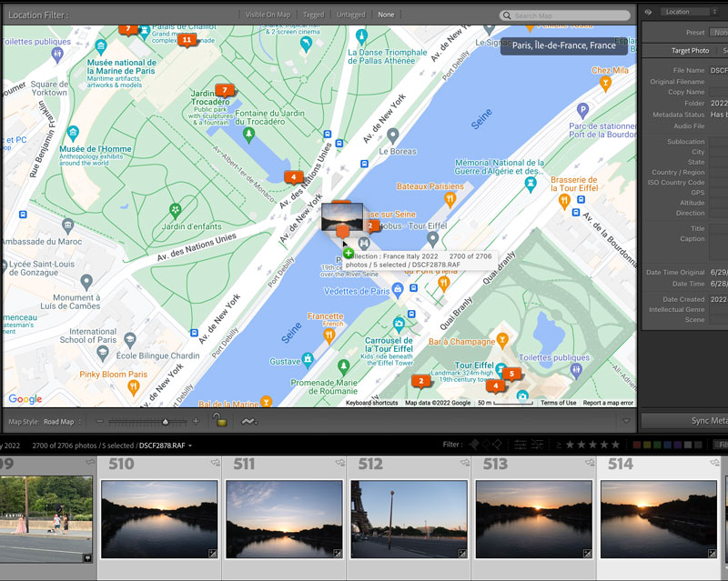Select thumbnail 512 in the filmstrip
The width and height of the screenshot is (728, 581).
409,518
